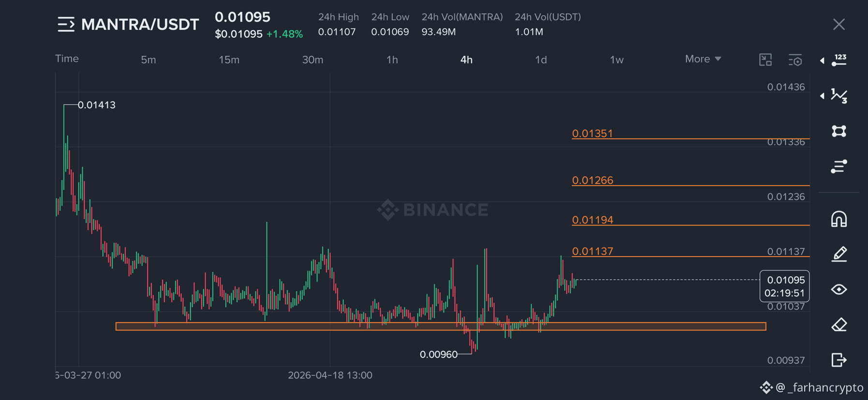The image size is (868, 400).
Task: Select the 4h timeframe tab
Action: (x=467, y=60)
